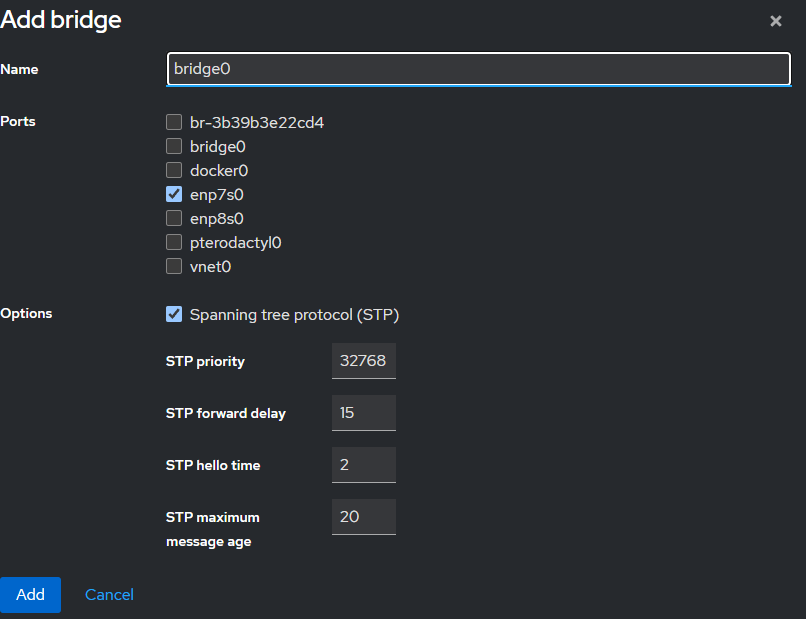The height and width of the screenshot is (619, 806).
Task: Click the Cancel link
Action: tap(109, 595)
